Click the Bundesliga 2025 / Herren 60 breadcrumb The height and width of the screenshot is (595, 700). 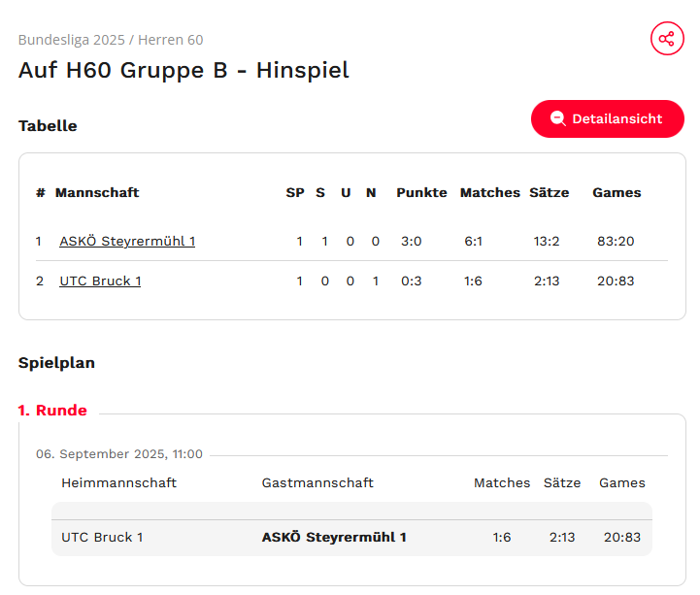point(111,40)
